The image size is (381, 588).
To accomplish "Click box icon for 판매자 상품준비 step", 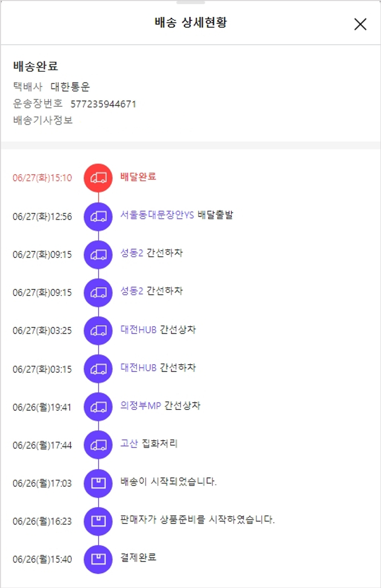I will click(x=98, y=521).
